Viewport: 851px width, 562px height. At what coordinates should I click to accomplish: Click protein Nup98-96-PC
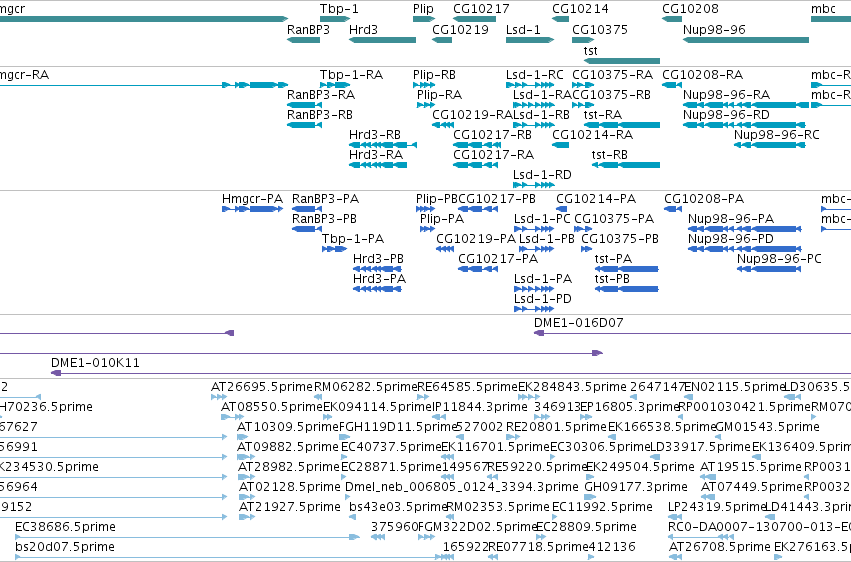click(769, 269)
